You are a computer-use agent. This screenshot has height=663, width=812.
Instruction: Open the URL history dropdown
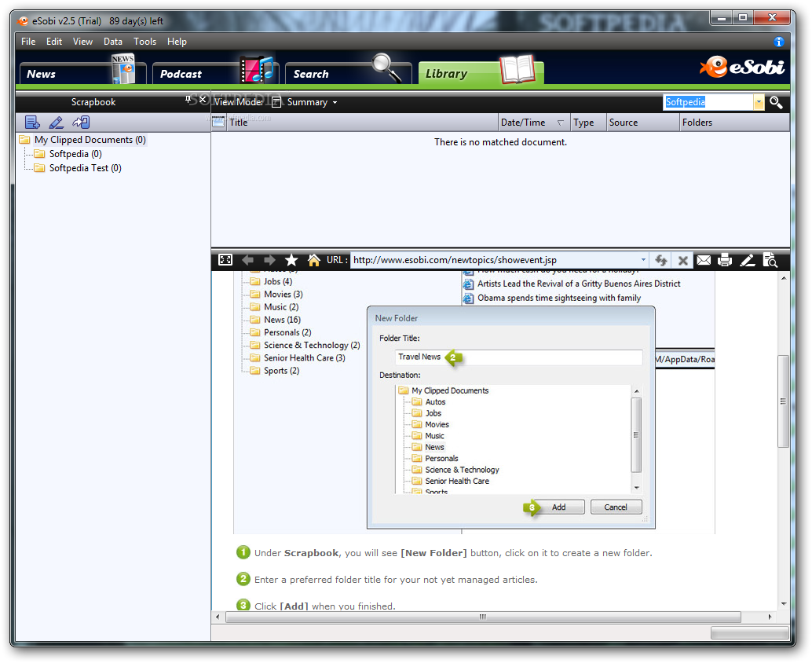(x=643, y=260)
